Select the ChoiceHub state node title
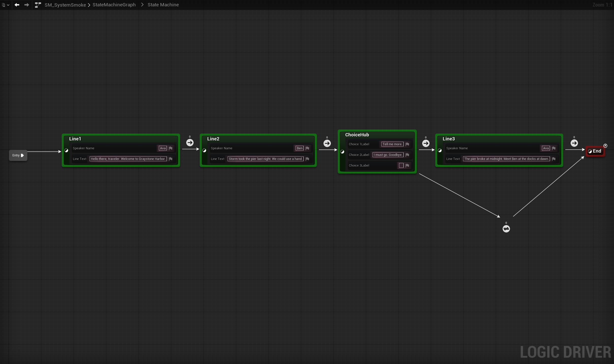The width and height of the screenshot is (614, 364). [357, 135]
